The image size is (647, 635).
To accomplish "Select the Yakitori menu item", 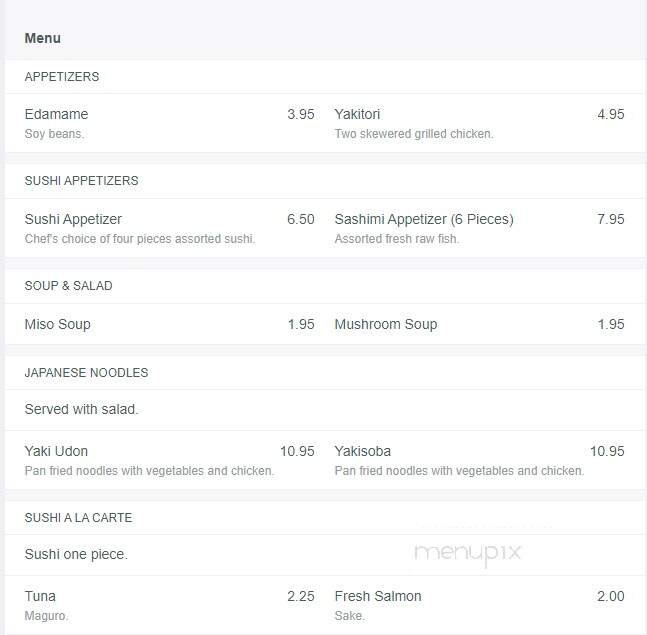I will pyautogui.click(x=357, y=114).
